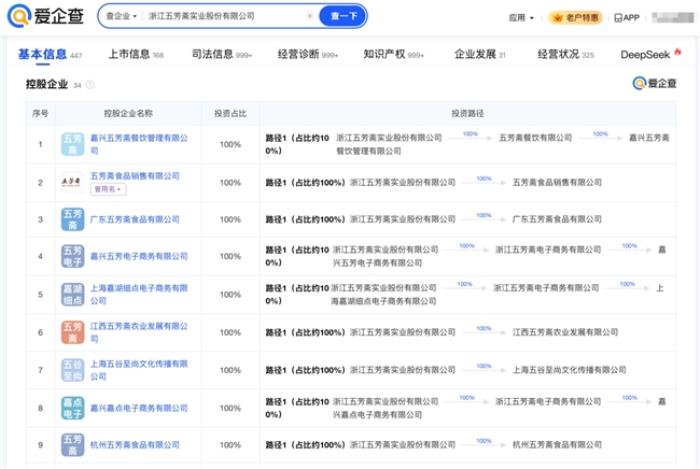
Task: Click 上海五谷至尚文化传播有限公司 in row 7 path
Action: coord(569,370)
